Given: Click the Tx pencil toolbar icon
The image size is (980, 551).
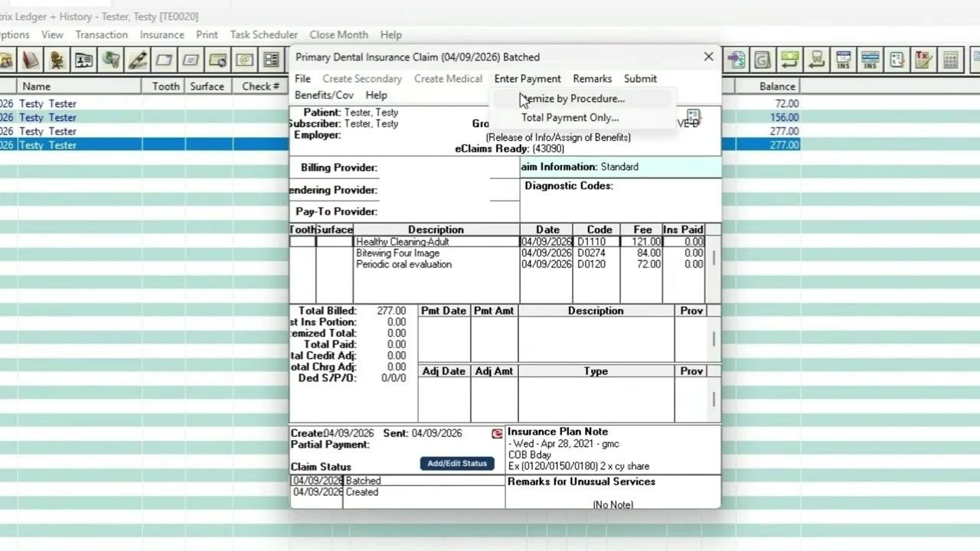Looking at the screenshot, I should 923,60.
